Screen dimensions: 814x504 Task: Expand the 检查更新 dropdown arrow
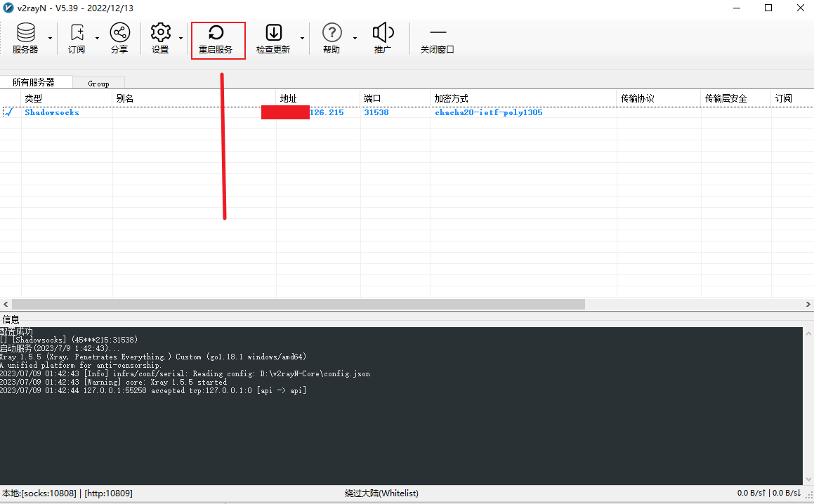pos(302,39)
